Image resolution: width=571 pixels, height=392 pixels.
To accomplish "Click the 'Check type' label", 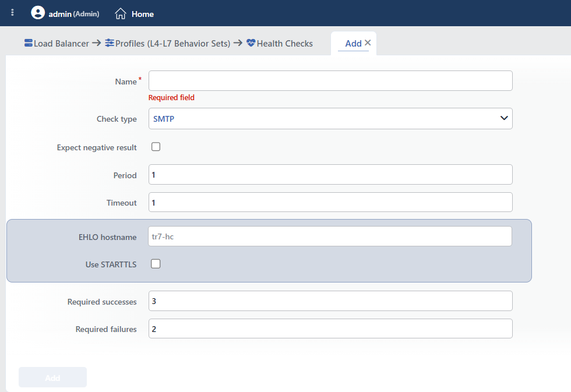I will click(117, 119).
